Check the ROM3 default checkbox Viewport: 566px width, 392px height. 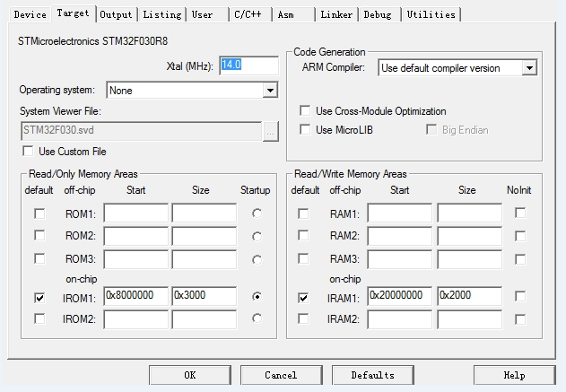39,258
